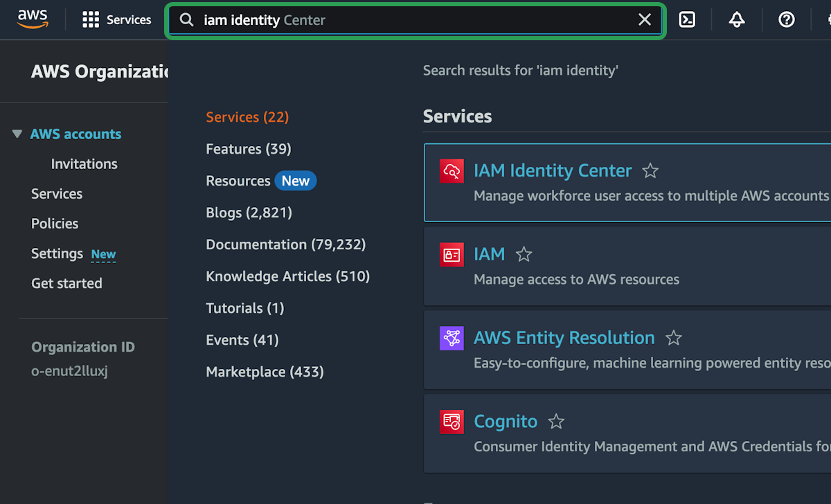Click the IAM Identity Center service icon
This screenshot has height=504, width=831.
point(452,171)
